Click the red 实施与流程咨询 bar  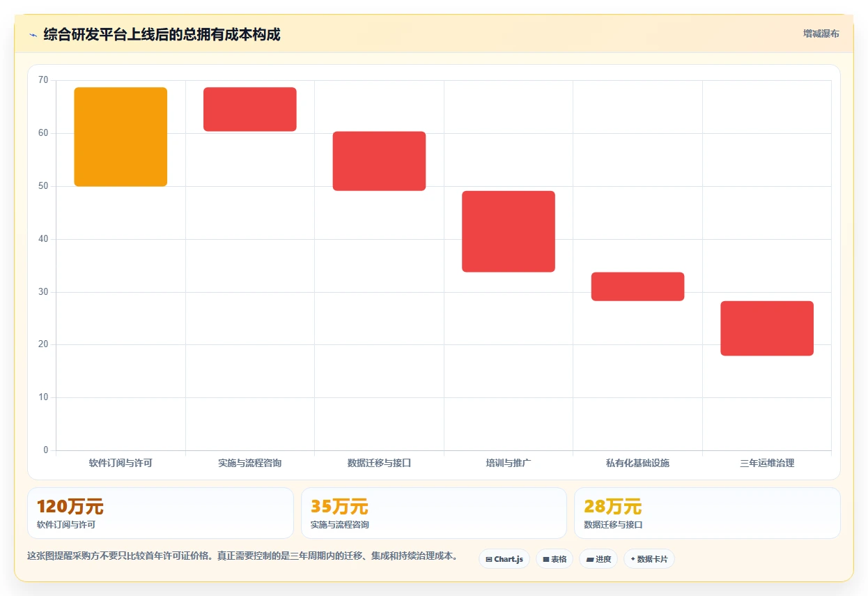tap(250, 109)
